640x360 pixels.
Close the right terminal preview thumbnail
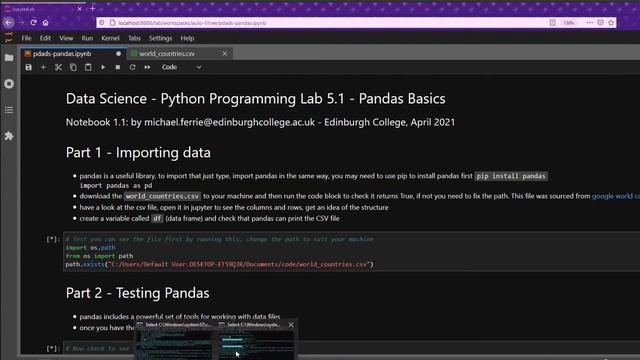(x=291, y=325)
